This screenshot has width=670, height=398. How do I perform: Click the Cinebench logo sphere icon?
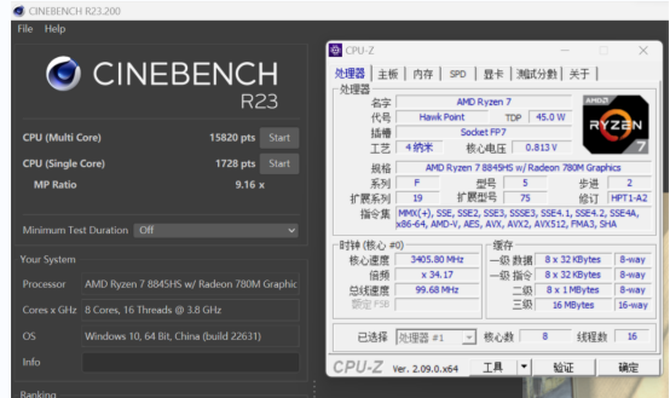pos(63,73)
